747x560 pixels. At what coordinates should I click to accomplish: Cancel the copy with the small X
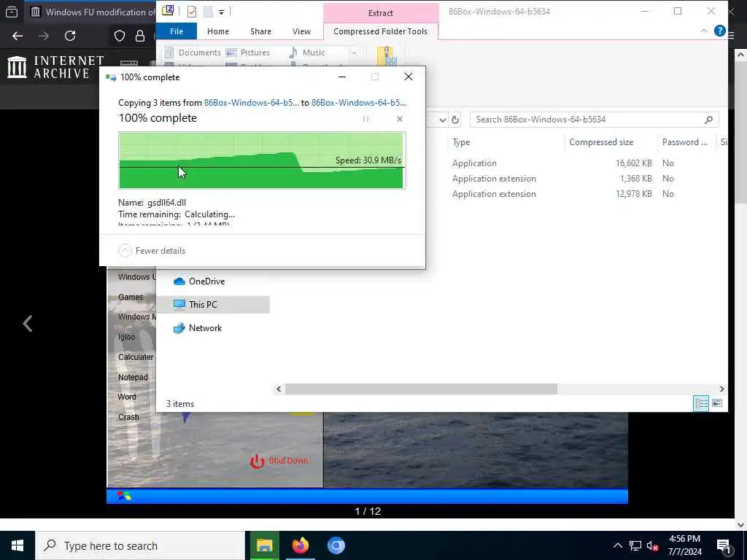399,119
